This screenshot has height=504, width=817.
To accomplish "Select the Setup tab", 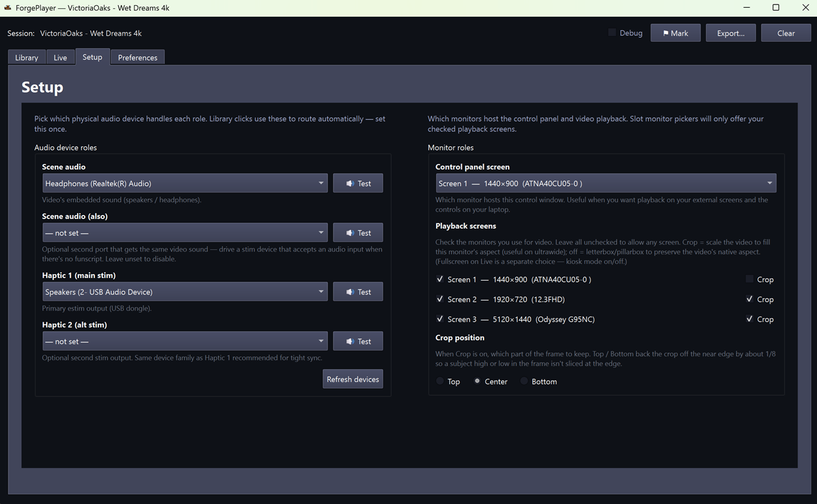I will click(92, 56).
